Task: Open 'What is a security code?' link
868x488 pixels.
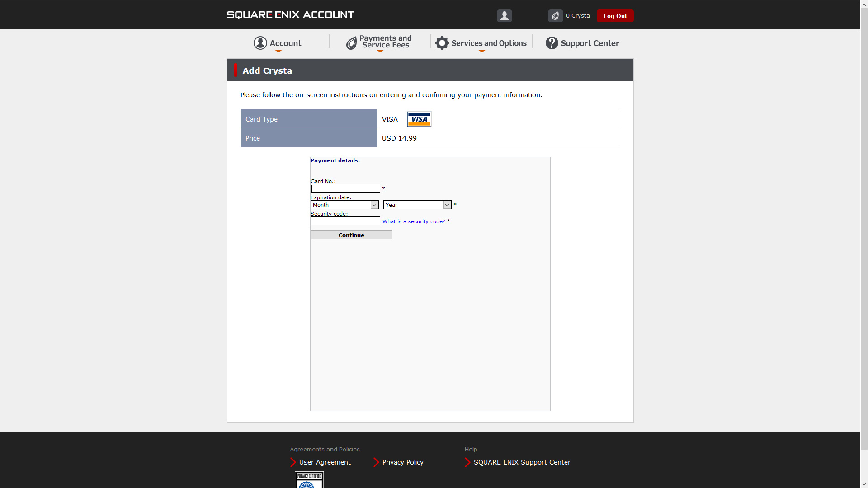Action: (x=414, y=221)
